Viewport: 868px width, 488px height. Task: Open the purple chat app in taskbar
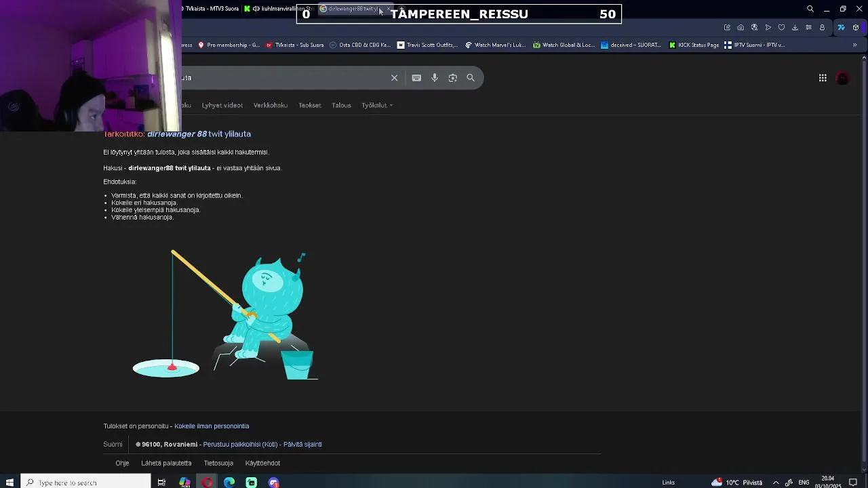click(274, 483)
